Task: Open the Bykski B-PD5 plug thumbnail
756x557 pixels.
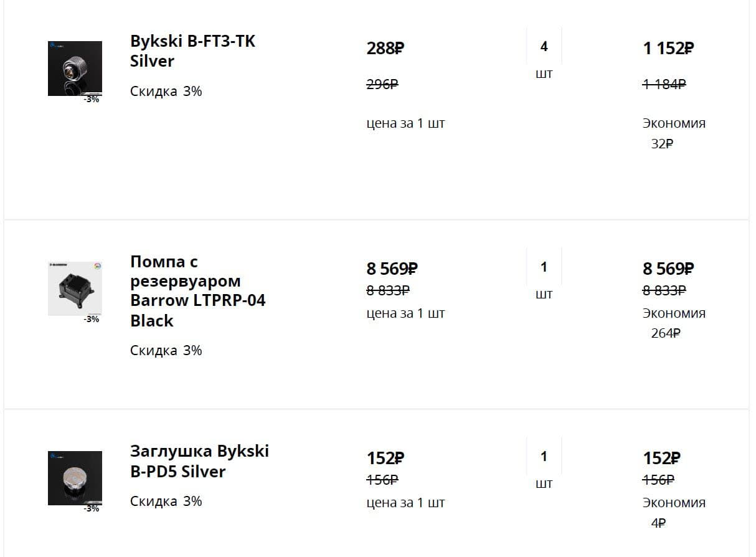Action: pyautogui.click(x=75, y=478)
